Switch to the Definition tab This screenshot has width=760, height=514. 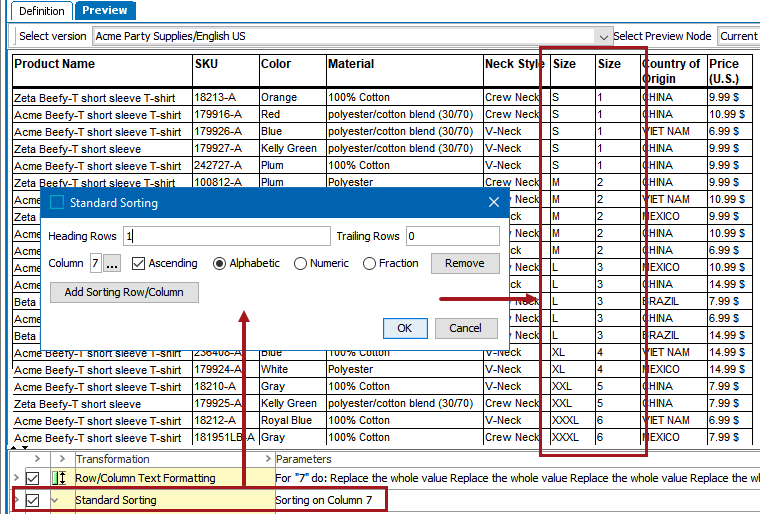pos(42,10)
